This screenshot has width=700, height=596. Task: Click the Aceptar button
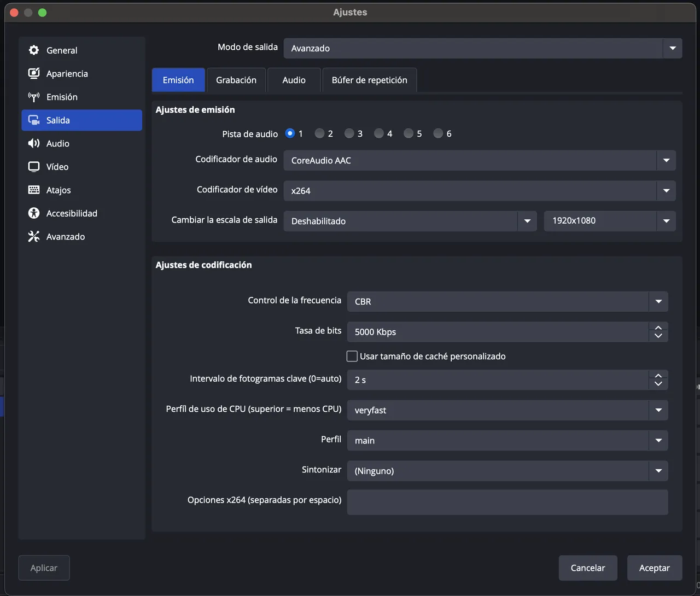click(655, 568)
